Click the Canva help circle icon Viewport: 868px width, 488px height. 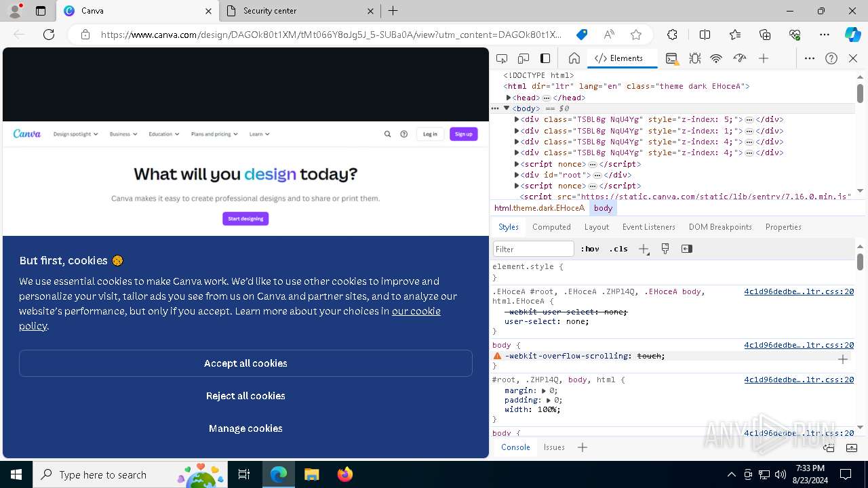point(404,134)
